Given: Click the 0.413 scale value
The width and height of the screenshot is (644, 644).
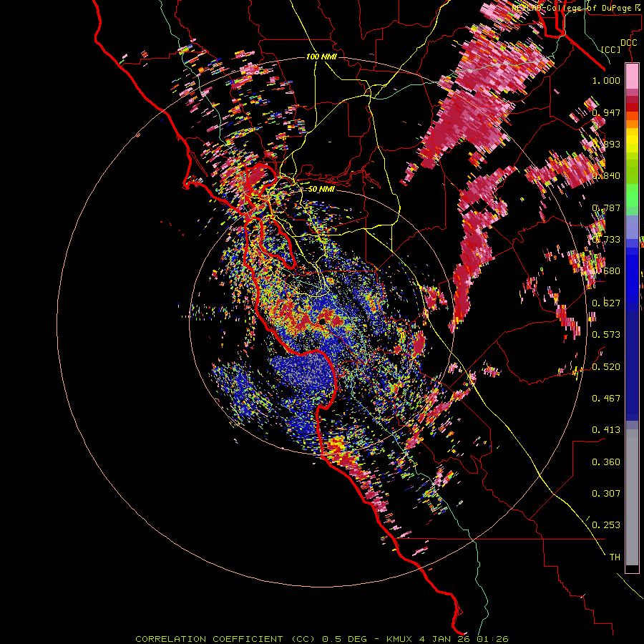Looking at the screenshot, I should [606, 429].
